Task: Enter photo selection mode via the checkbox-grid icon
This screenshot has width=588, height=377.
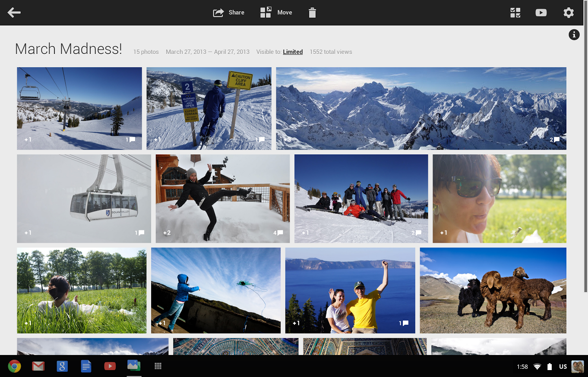Action: click(515, 12)
